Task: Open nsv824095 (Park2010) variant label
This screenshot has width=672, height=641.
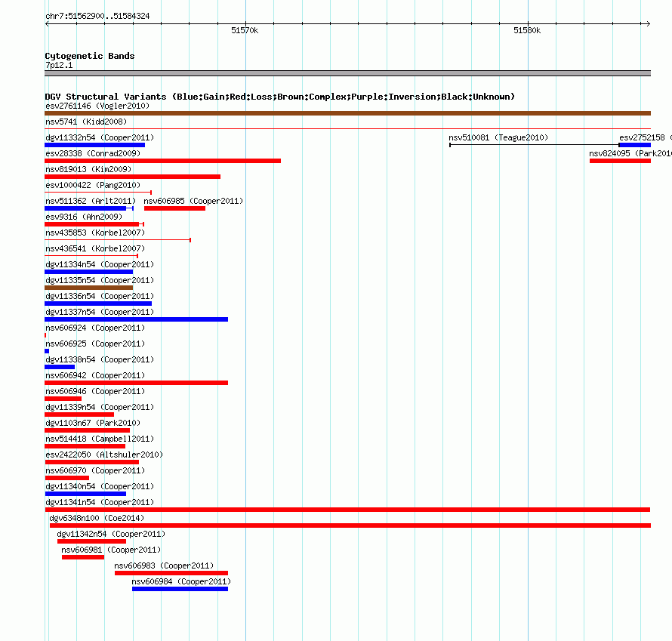Action: (x=630, y=153)
